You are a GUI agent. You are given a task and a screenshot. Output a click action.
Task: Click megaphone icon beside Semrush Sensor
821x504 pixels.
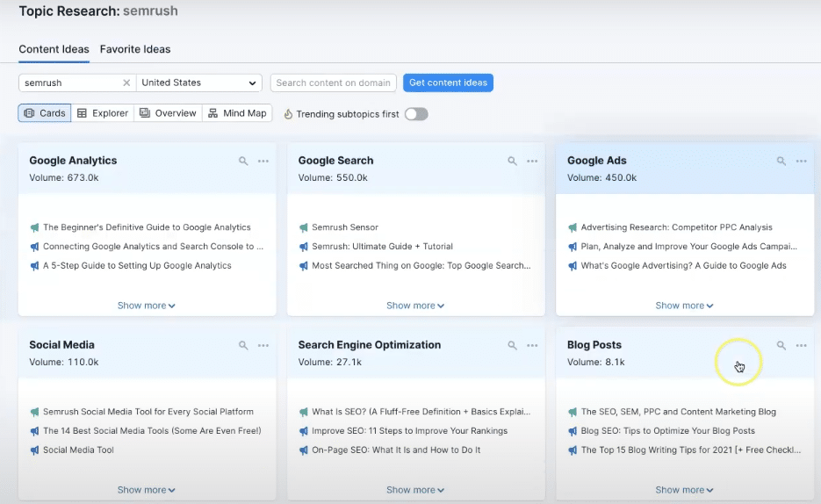(304, 227)
